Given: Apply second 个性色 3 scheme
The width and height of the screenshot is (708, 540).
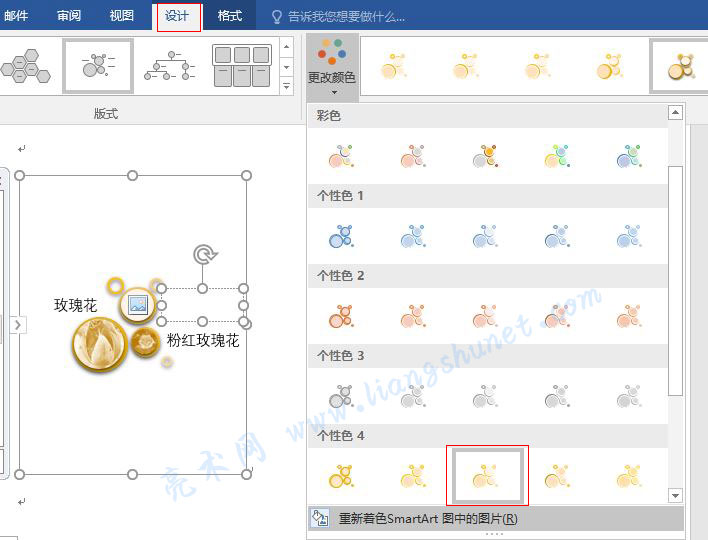Looking at the screenshot, I should tap(413, 396).
